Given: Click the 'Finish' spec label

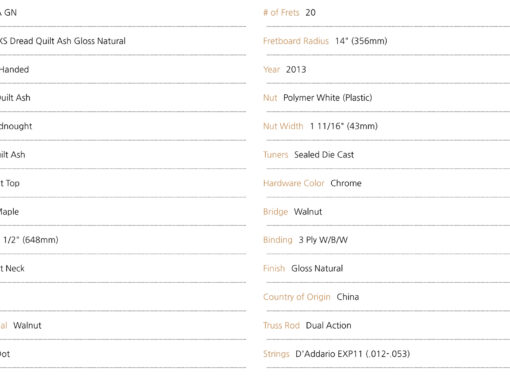Looking at the screenshot, I should (x=274, y=269).
